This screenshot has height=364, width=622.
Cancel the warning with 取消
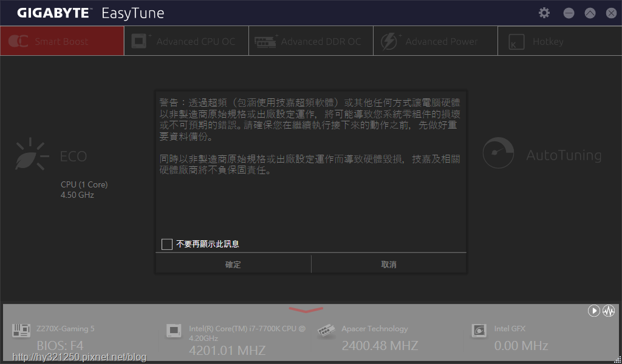click(389, 264)
